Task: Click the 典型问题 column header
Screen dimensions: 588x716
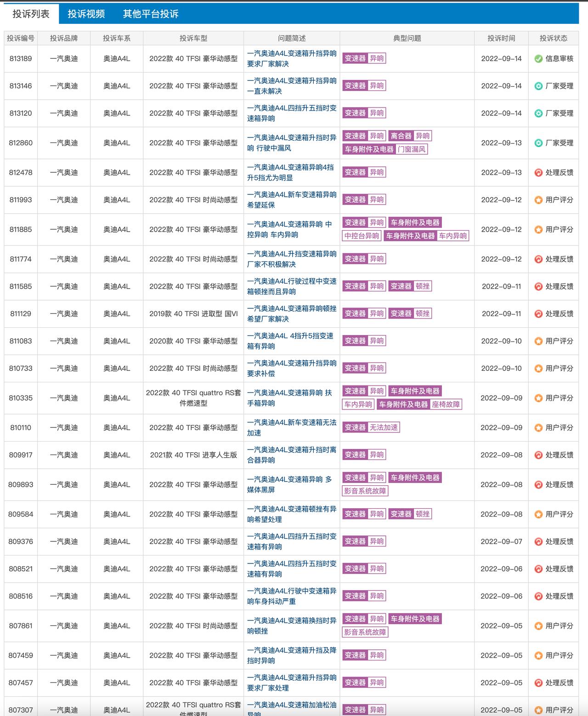Action: (407, 38)
